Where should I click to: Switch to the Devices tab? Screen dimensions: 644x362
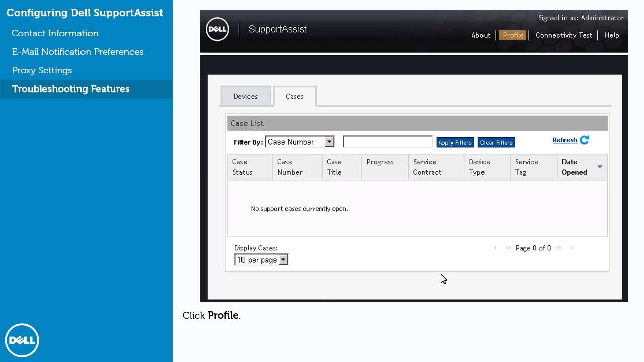pyautogui.click(x=246, y=96)
